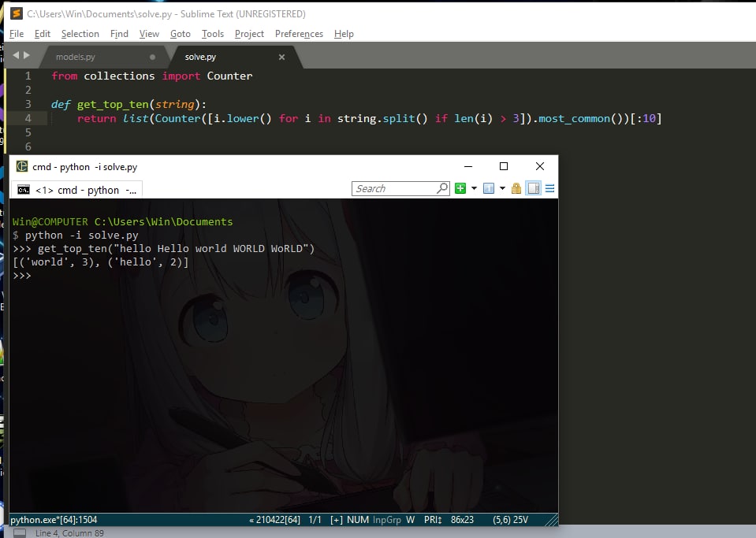Click the green new console button
Image resolution: width=756 pixels, height=538 pixels.
[460, 188]
